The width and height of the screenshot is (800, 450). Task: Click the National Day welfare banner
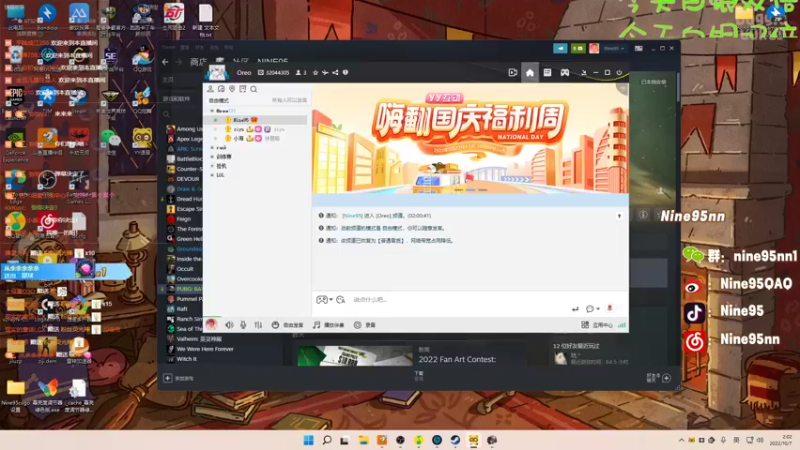[x=470, y=138]
